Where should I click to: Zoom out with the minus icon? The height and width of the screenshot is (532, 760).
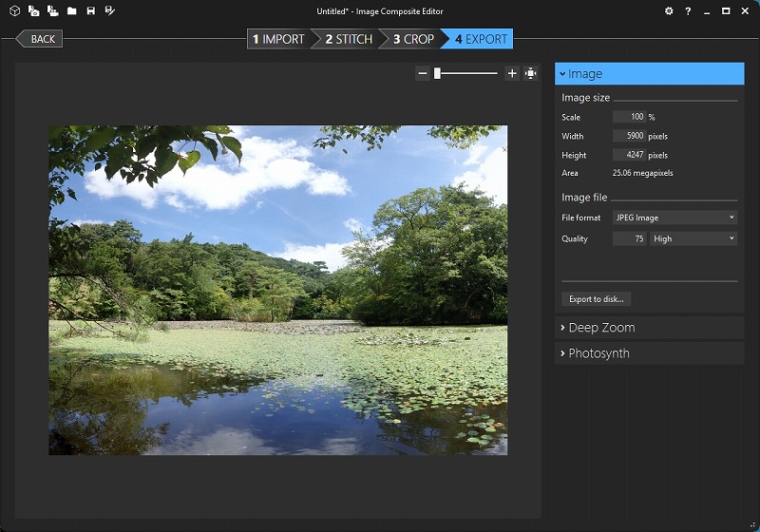point(423,73)
